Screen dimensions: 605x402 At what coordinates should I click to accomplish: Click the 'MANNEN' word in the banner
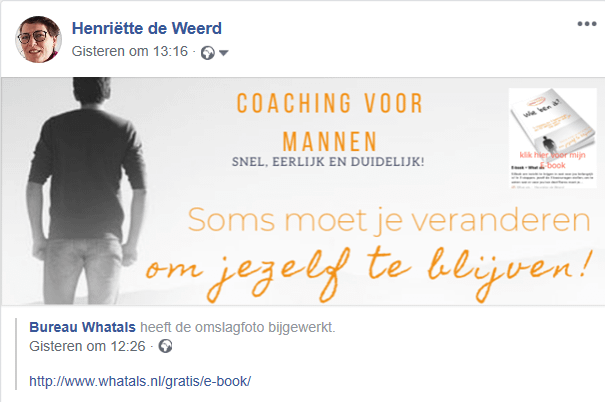[330, 142]
